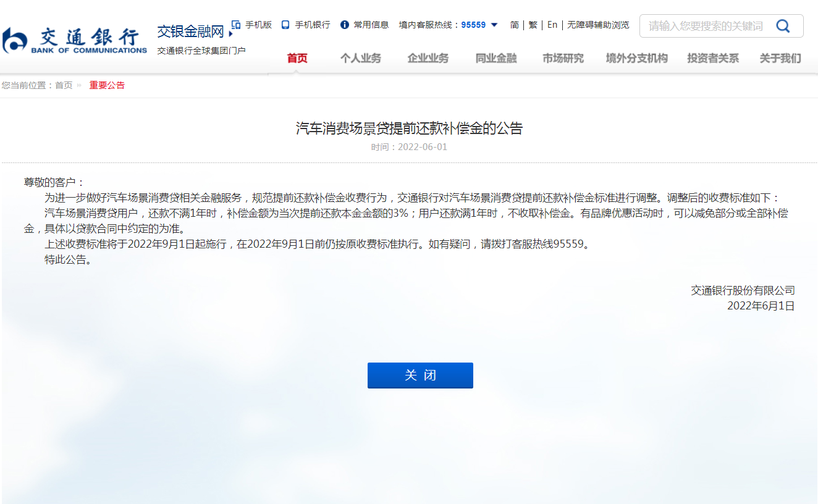The width and height of the screenshot is (818, 504).
Task: Click the 首页 breadcrumb link
Action: [64, 85]
